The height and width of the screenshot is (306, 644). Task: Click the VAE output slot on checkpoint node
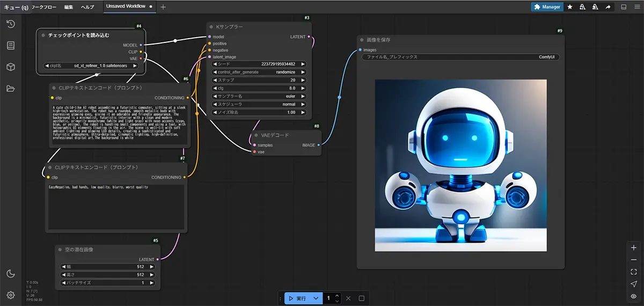(x=141, y=58)
